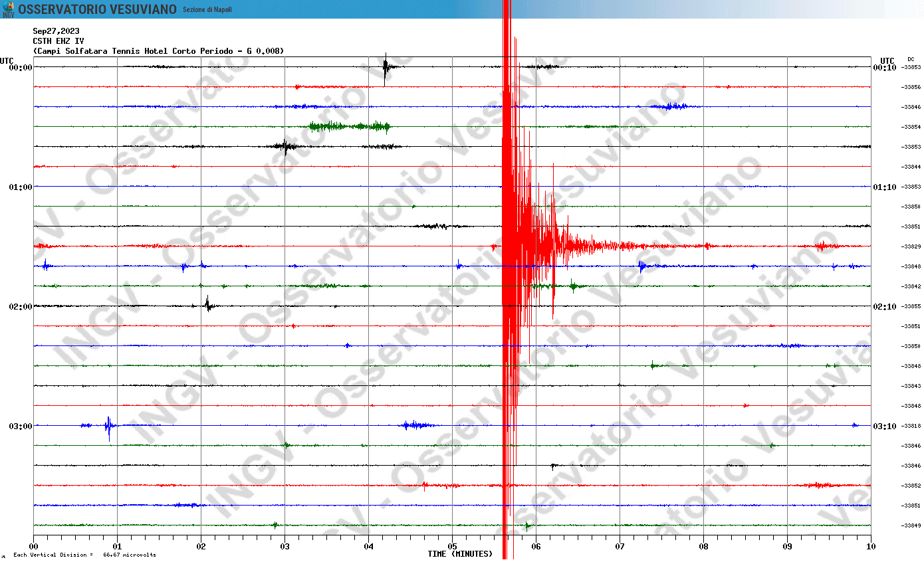Click the DC value '-33842'
Image resolution: width=924 pixels, height=564 pixels.
coord(911,286)
